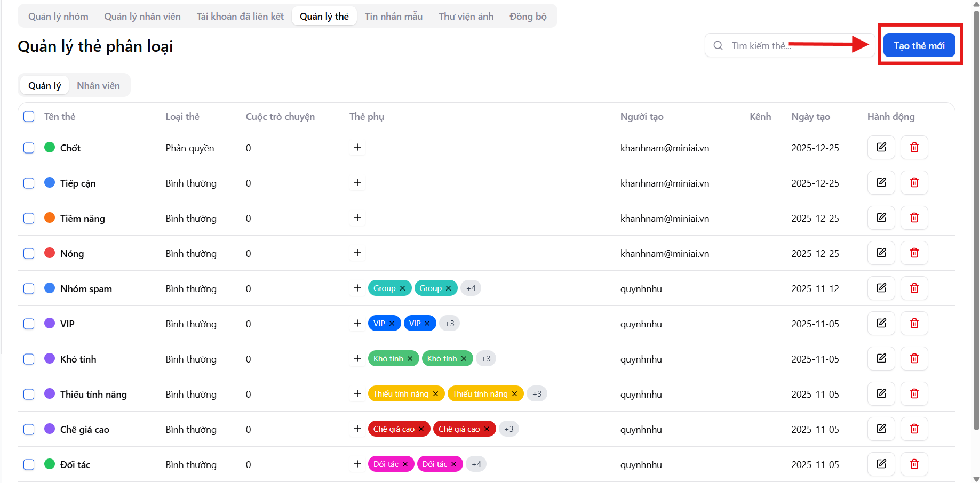Expand +4 more sub-tags in Nhóm spam row
980x483 pixels.
pyautogui.click(x=471, y=288)
